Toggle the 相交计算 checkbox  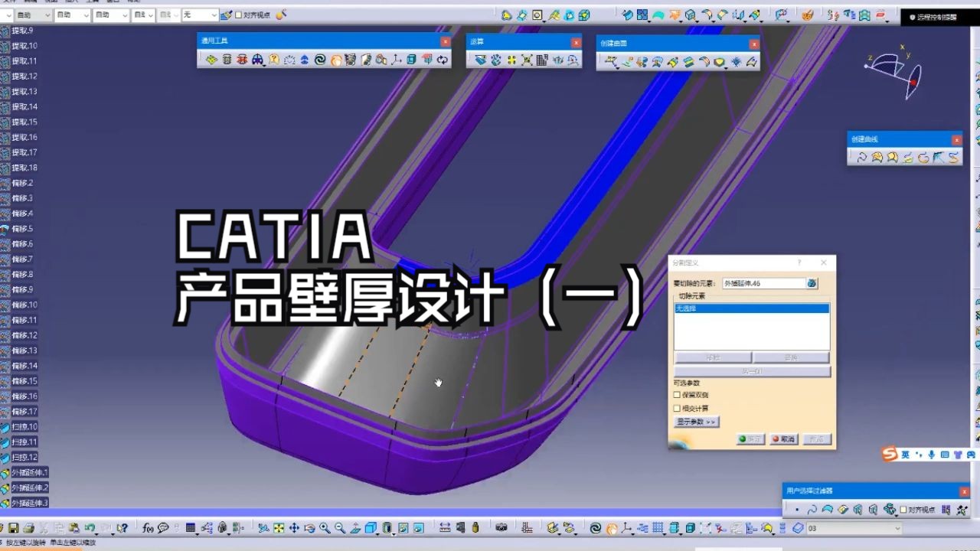677,409
